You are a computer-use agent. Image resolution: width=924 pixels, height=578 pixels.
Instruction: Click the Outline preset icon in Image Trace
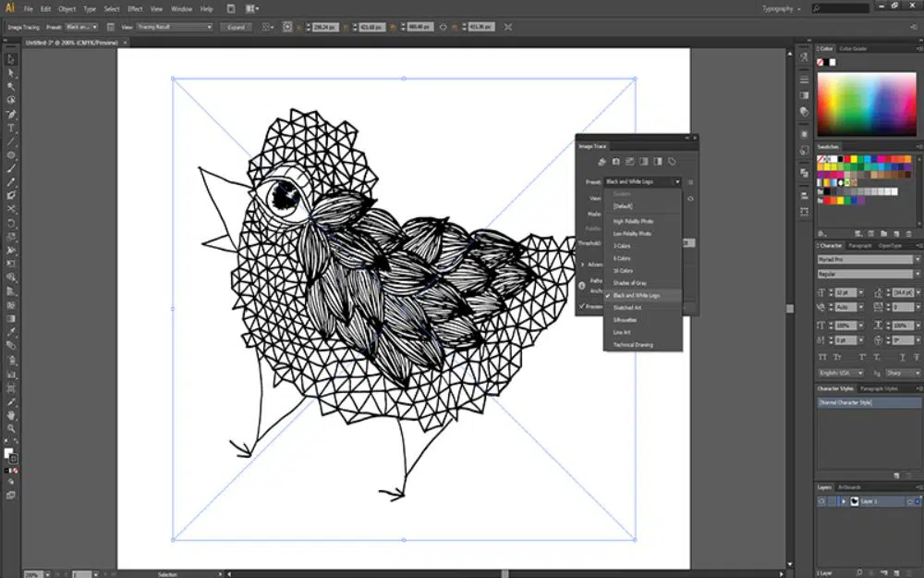coord(672,162)
